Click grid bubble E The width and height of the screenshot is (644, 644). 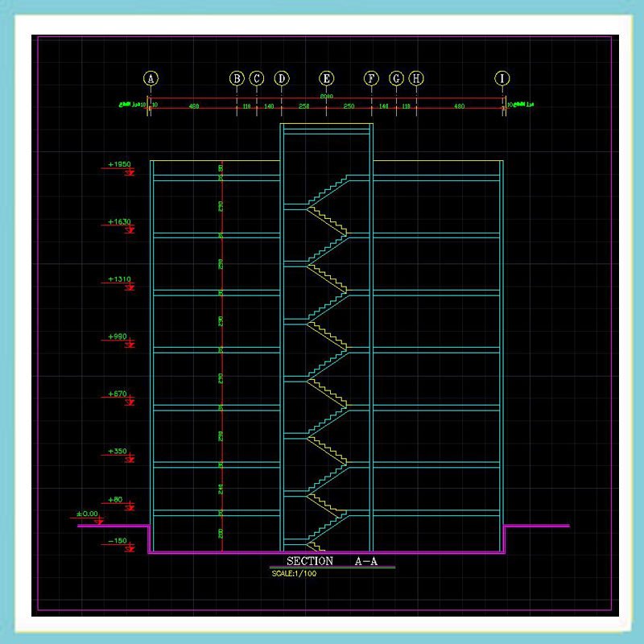(327, 78)
